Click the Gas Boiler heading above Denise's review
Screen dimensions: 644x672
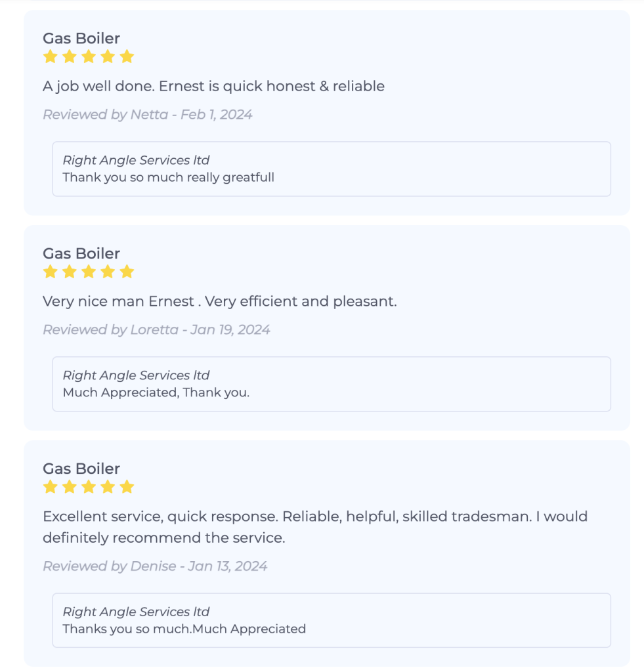81,469
